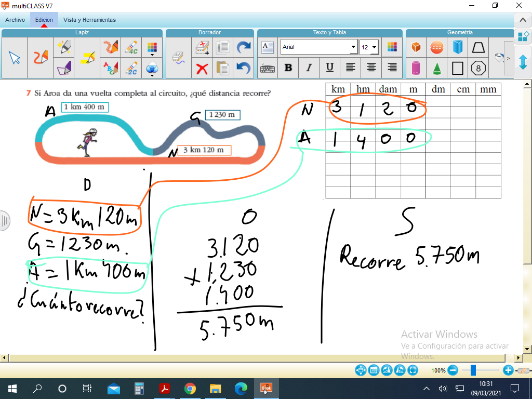Open the Arial font dropdown

[x=353, y=47]
